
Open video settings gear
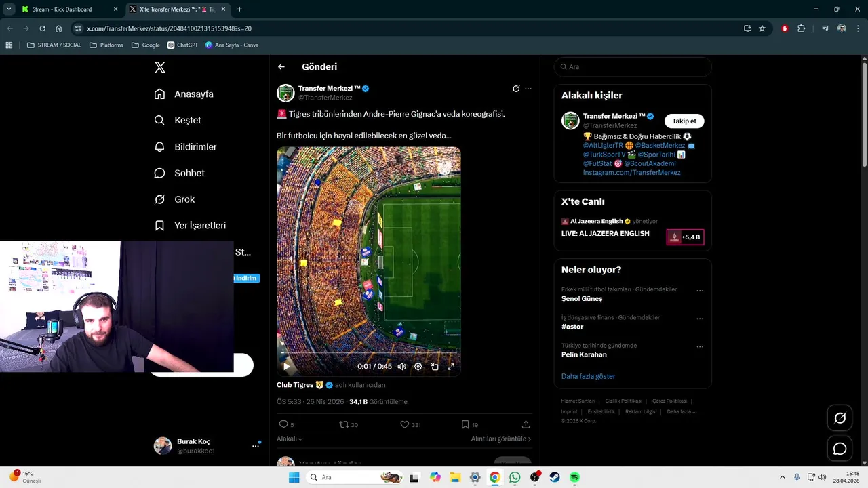point(418,366)
